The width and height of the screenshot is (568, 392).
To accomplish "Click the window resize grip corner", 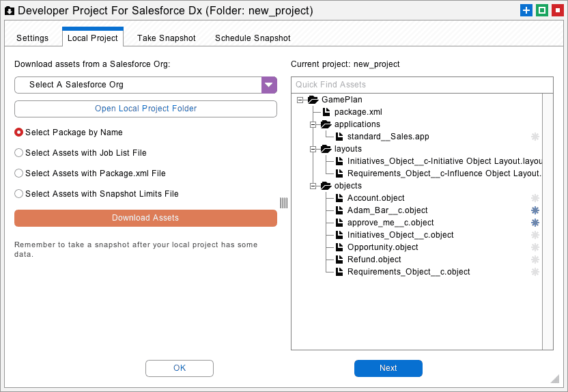I will tap(555, 379).
